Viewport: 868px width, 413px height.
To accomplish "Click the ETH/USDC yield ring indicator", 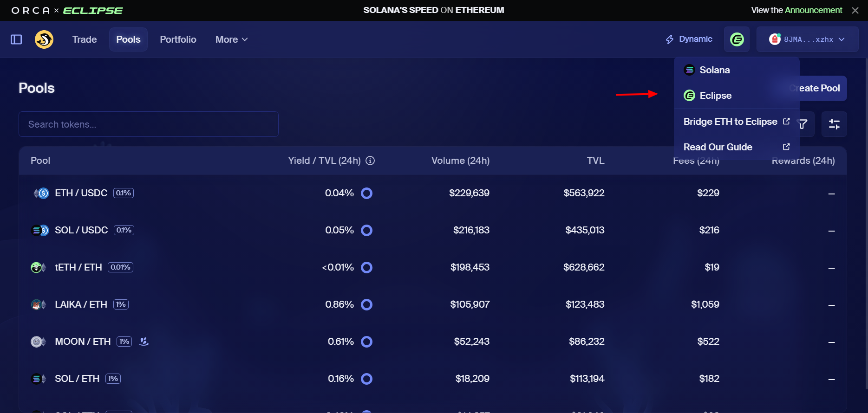I will click(x=366, y=193).
